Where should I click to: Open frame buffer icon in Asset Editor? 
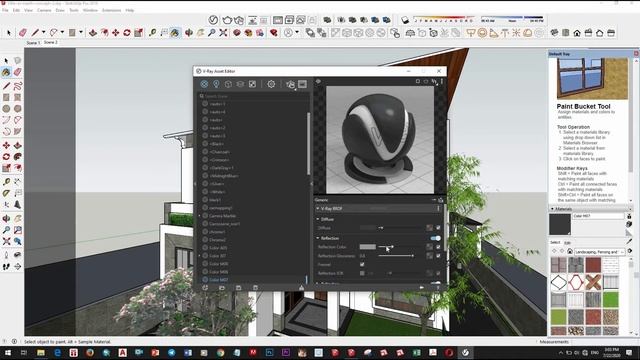click(302, 84)
